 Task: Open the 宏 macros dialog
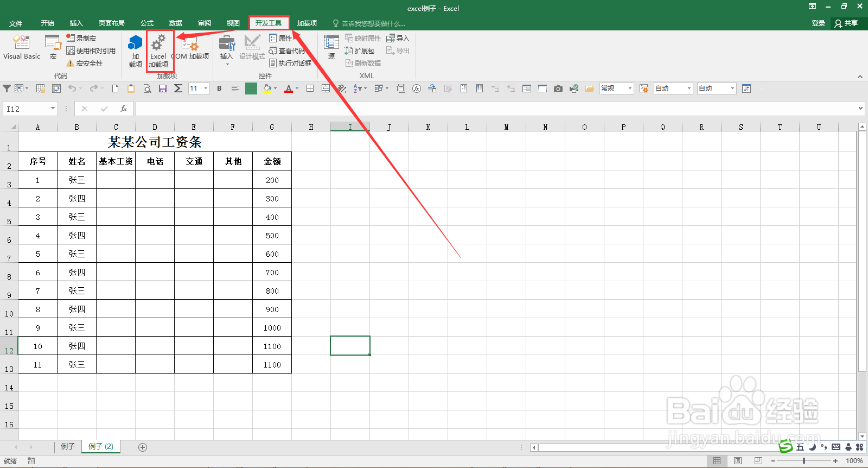53,47
